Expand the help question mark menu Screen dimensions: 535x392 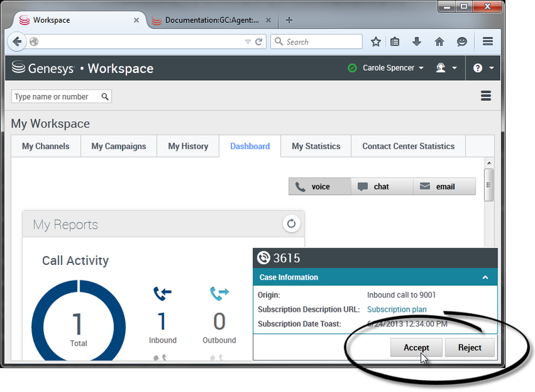point(483,68)
